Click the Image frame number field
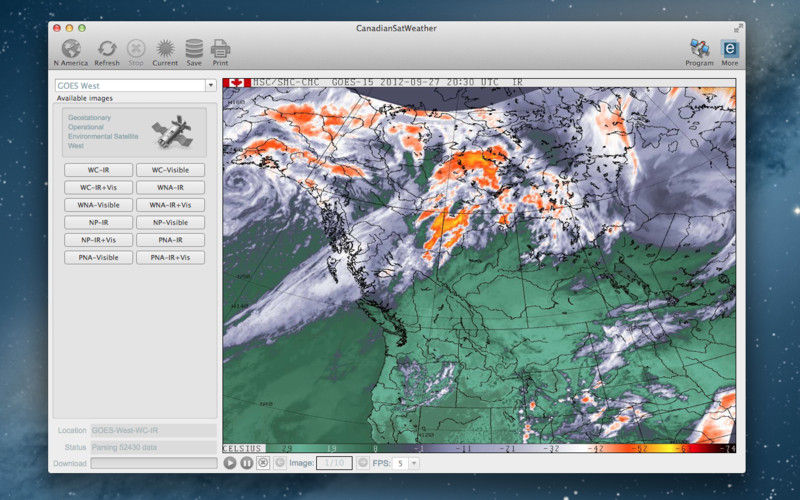The height and width of the screenshot is (500, 800). [334, 463]
